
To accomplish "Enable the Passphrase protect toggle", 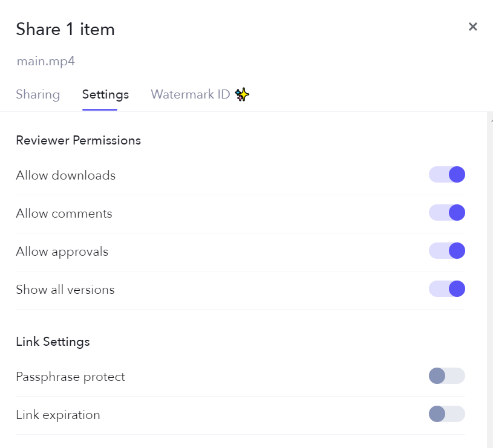I will click(447, 376).
